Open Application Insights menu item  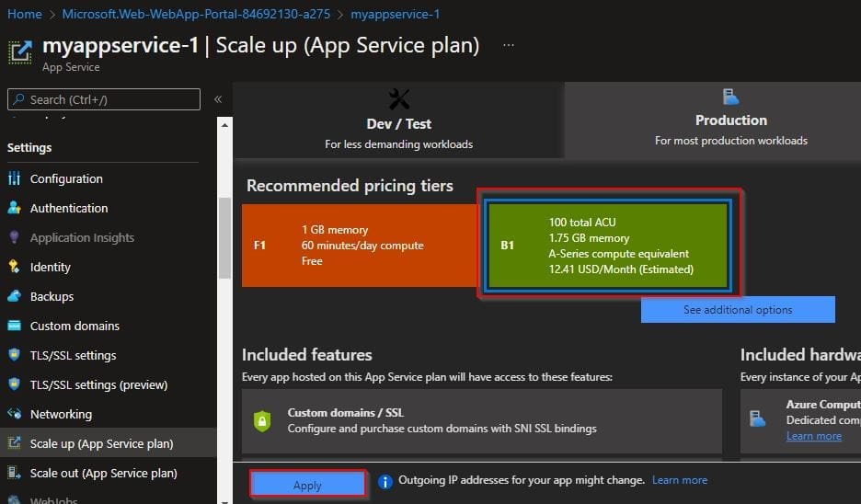coord(82,238)
